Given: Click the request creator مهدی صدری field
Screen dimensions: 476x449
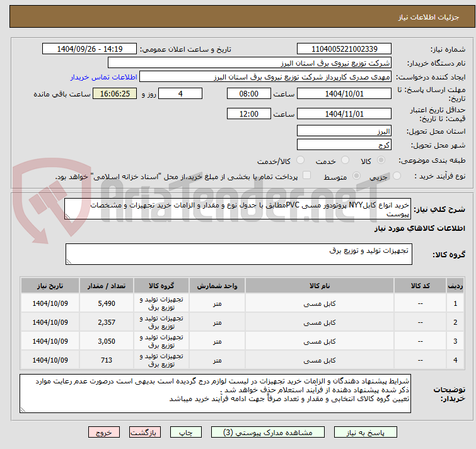Looking at the screenshot, I should pyautogui.click(x=265, y=77).
